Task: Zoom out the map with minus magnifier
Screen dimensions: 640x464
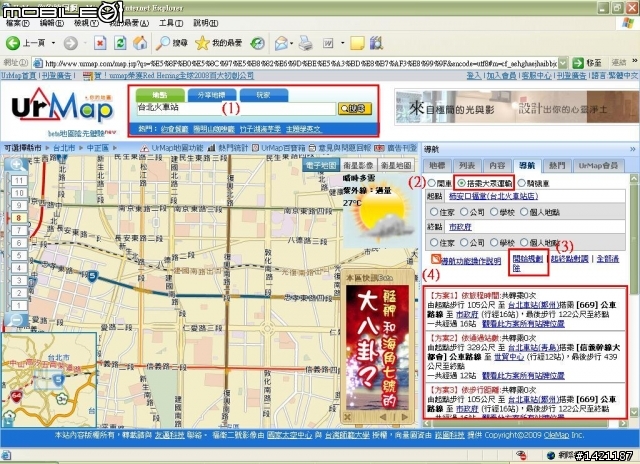Action: [x=16, y=320]
